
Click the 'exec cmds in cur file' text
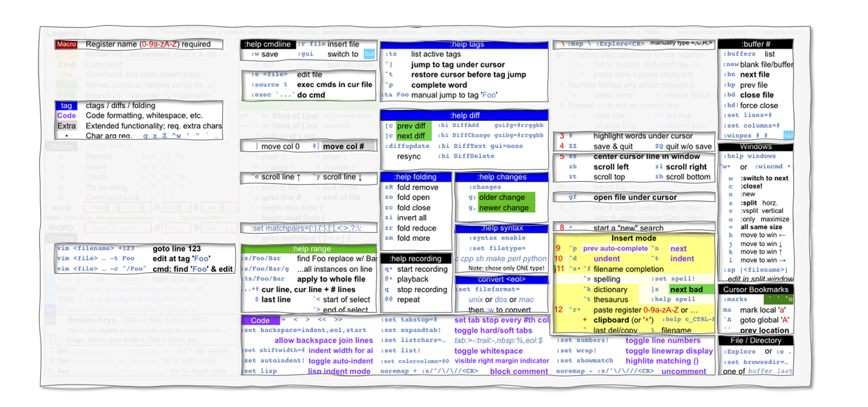tap(334, 85)
